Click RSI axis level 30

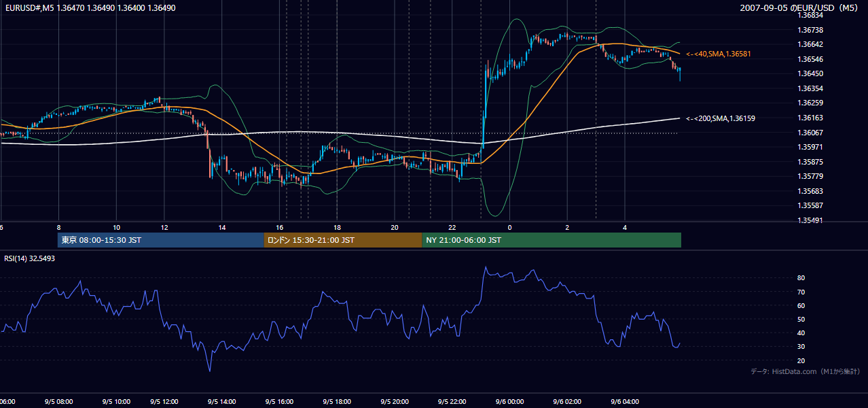click(801, 347)
